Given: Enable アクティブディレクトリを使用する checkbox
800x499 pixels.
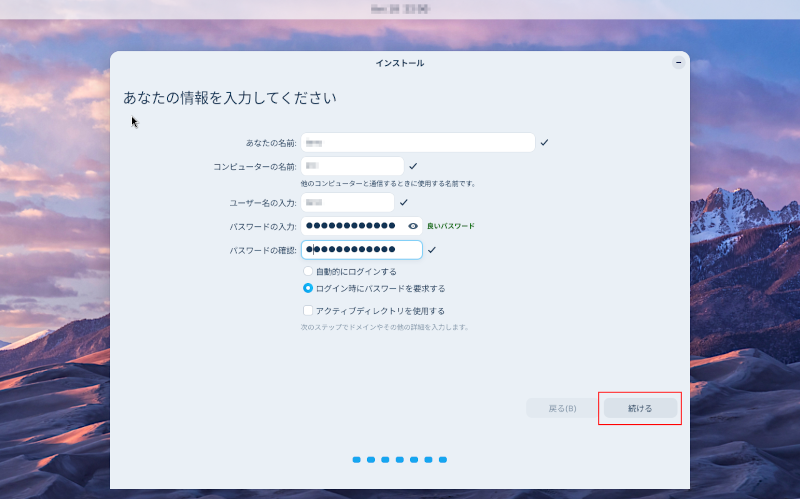Looking at the screenshot, I should [308, 311].
